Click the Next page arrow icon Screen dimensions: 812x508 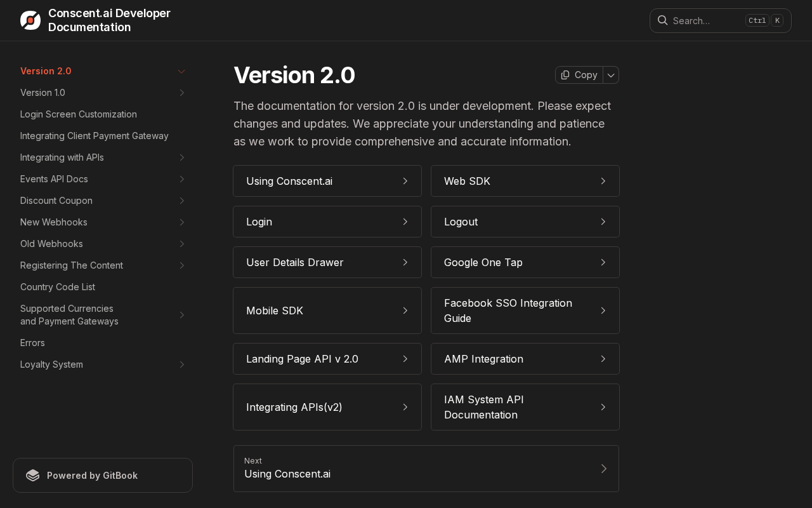(604, 469)
